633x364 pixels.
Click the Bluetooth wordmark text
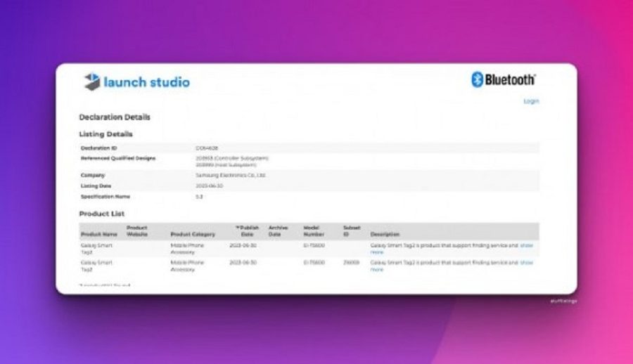510,80
